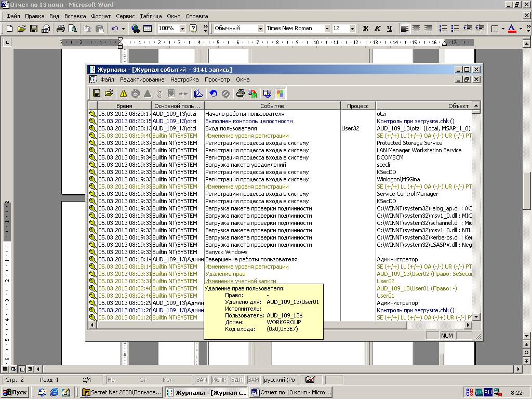Open the font size 12 dropdown

coord(353,29)
